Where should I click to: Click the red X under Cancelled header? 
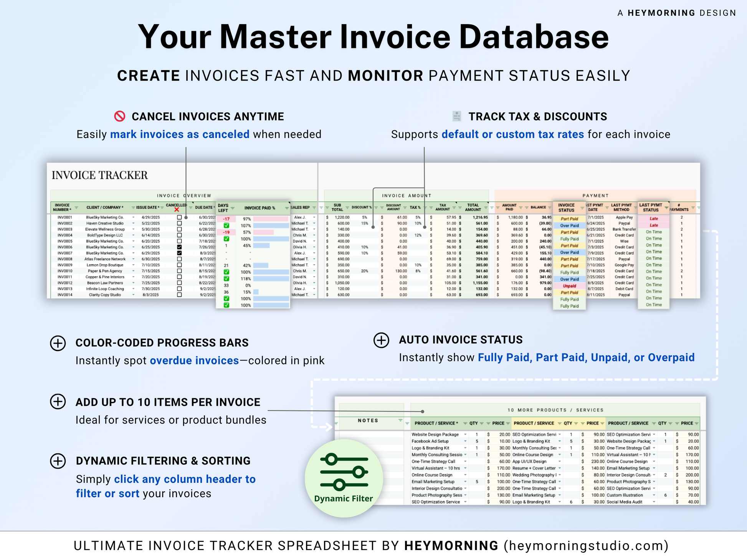pos(177,209)
